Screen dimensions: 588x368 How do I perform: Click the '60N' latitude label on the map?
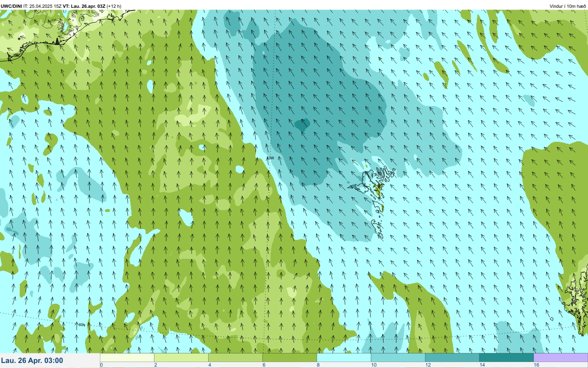coord(82,324)
